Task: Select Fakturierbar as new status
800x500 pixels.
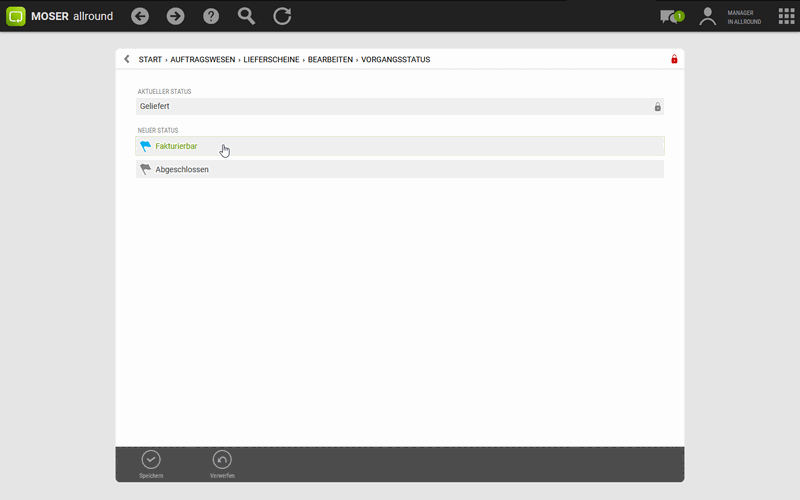Action: 400,146
